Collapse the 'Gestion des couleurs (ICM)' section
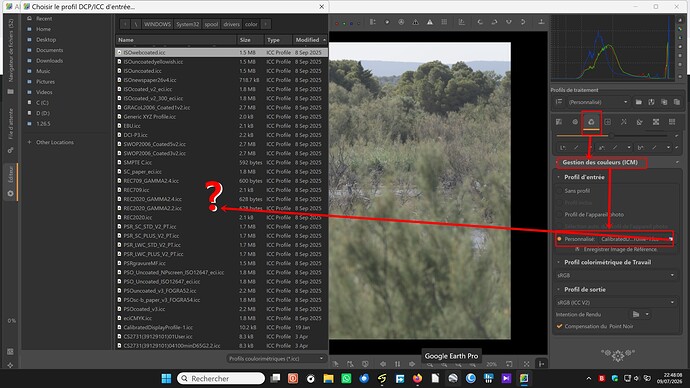Screen dimensions: 690x388 coord(600,162)
